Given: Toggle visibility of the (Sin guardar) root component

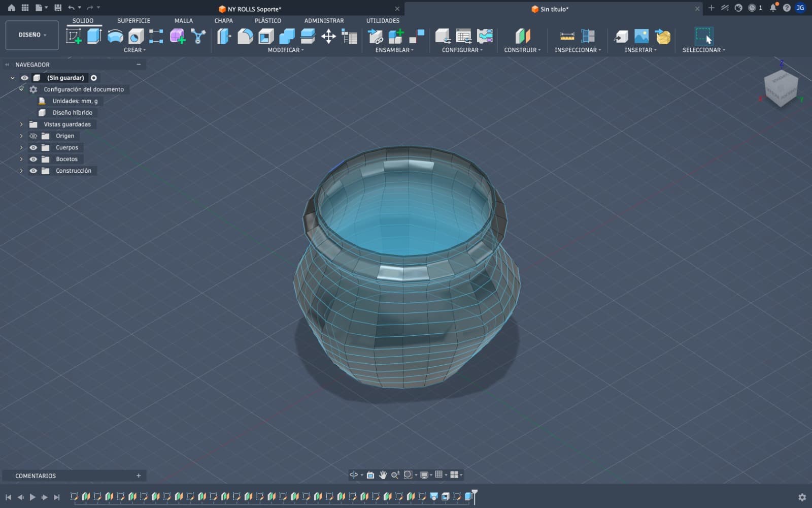Looking at the screenshot, I should point(24,78).
